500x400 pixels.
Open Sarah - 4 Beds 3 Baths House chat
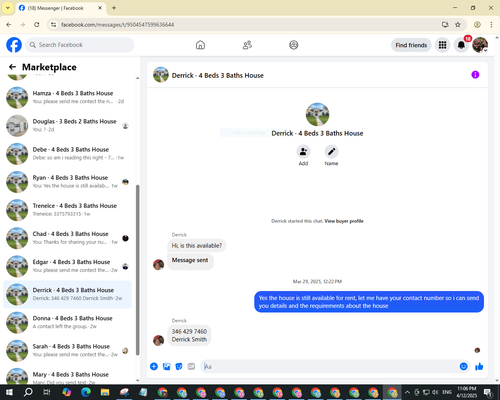click(67, 350)
